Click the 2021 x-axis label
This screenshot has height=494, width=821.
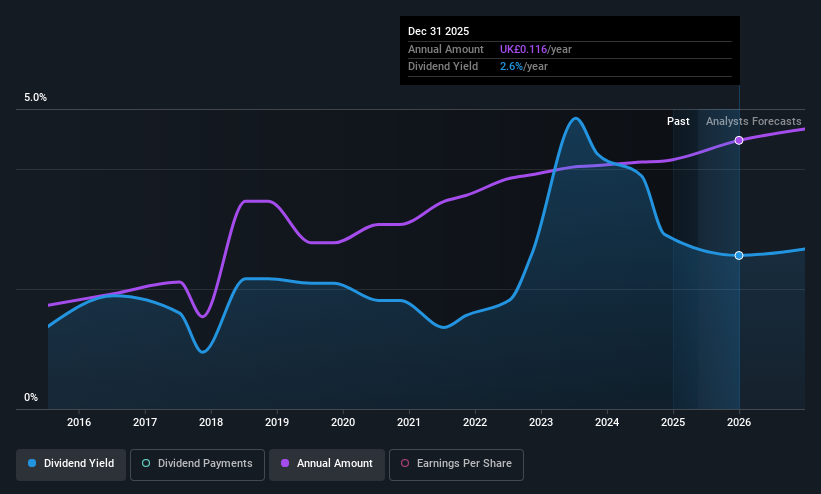pyautogui.click(x=409, y=422)
